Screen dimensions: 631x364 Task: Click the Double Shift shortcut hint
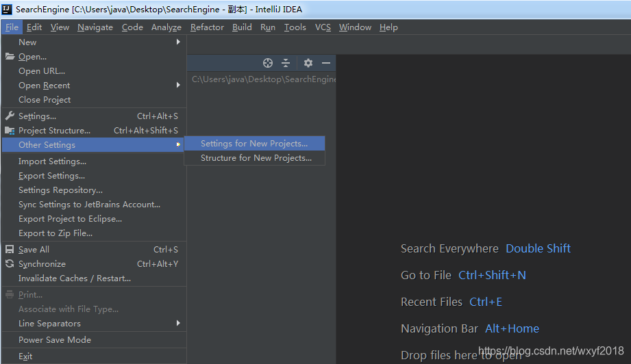pyautogui.click(x=538, y=248)
